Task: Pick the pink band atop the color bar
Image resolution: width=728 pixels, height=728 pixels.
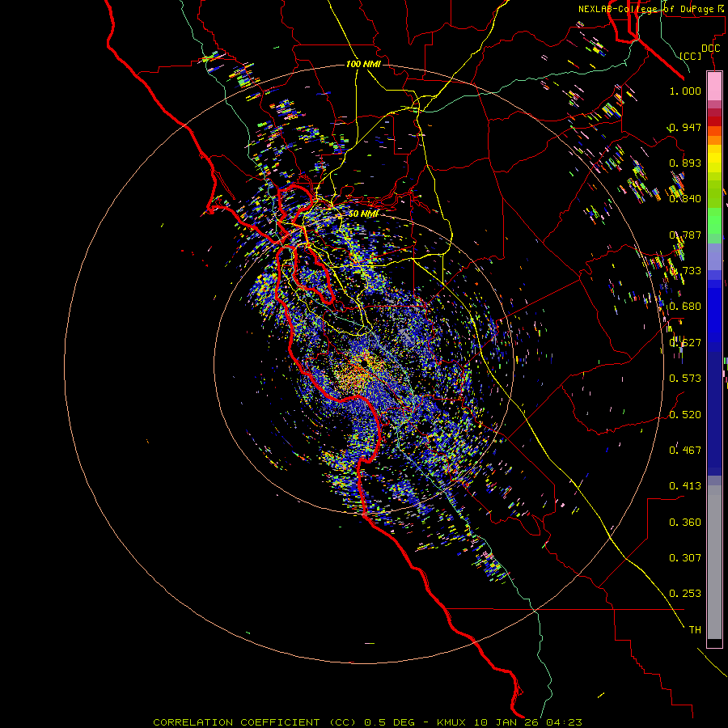Action: (714, 87)
